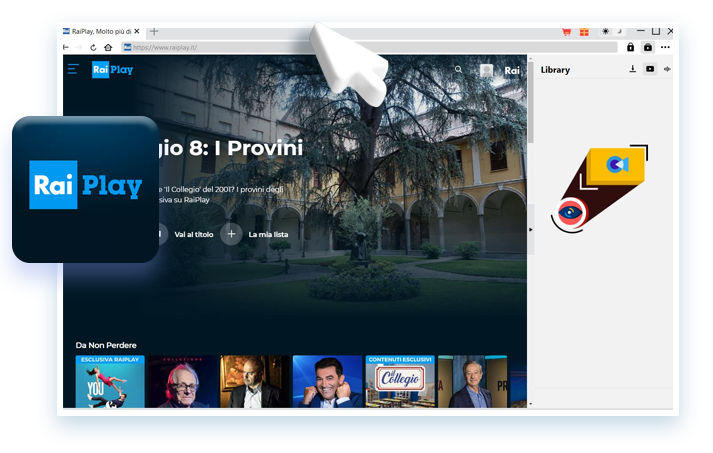Open thumbnail of bald man beside a painting
Image resolution: width=713 pixels, height=453 pixels.
pos(255,382)
